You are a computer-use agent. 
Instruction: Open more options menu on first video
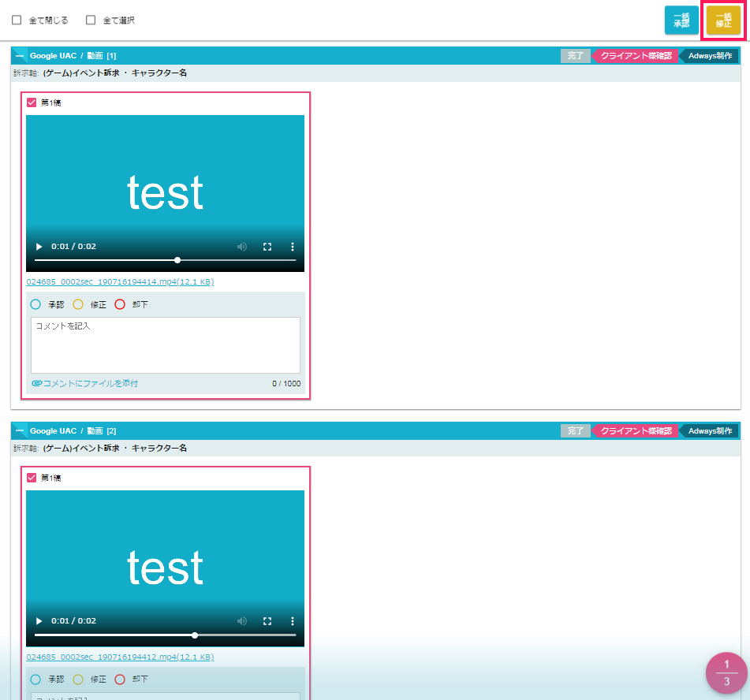click(293, 247)
